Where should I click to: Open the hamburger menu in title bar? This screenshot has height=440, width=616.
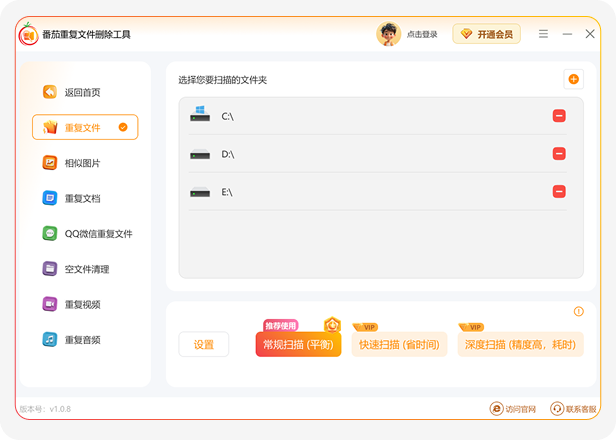pos(543,34)
